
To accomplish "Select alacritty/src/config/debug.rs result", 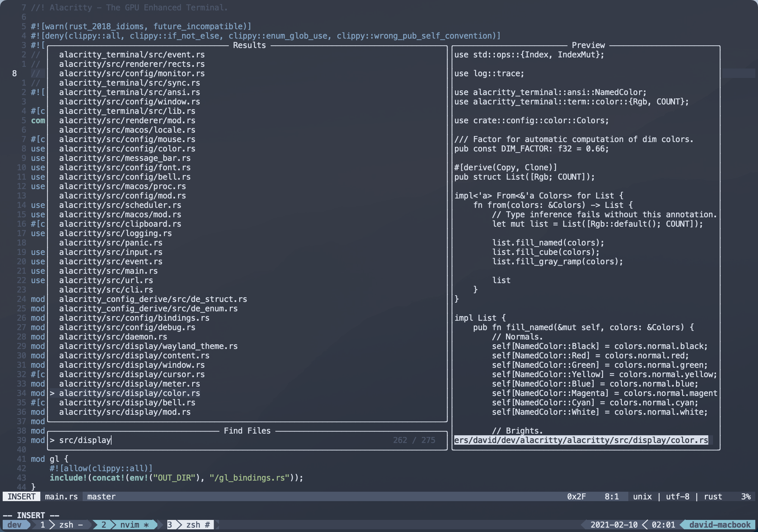I will tap(127, 327).
